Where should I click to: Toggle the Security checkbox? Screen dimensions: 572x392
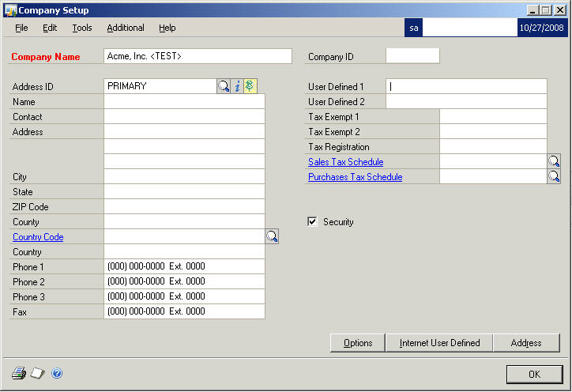pos(312,221)
